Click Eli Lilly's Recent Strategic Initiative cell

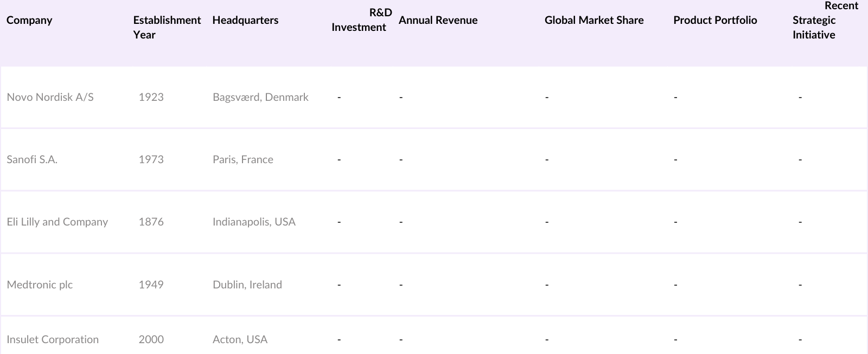pyautogui.click(x=800, y=222)
